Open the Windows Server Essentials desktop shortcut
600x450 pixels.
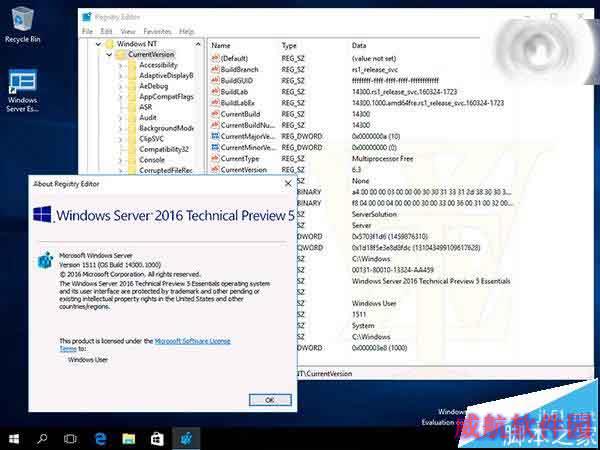[x=22, y=91]
